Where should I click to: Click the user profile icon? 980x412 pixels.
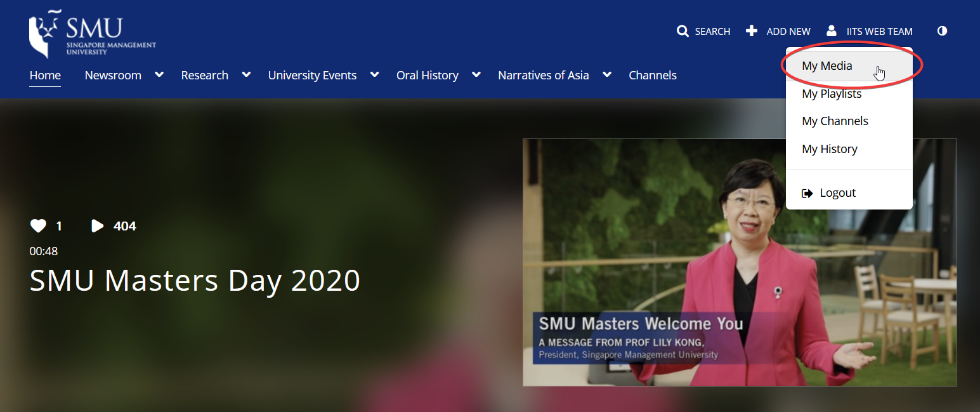pos(832,30)
